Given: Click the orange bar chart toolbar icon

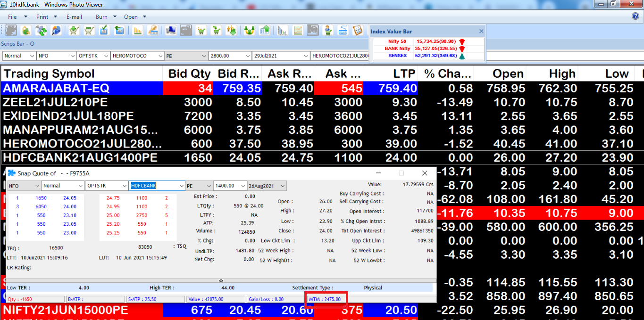Looking at the screenshot, I should (137, 30).
